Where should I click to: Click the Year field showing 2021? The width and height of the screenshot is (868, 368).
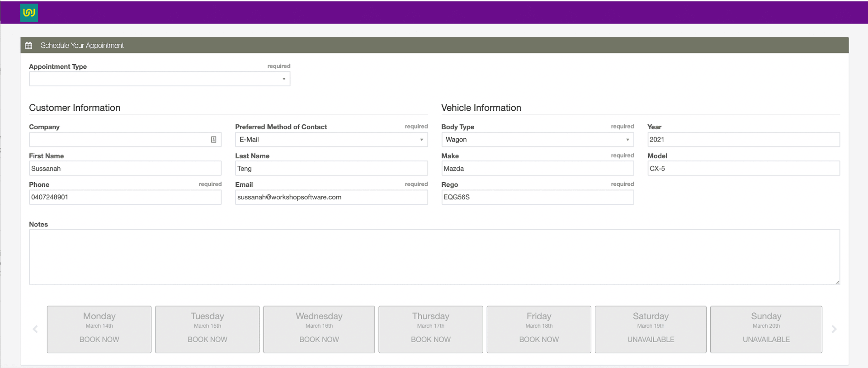(744, 140)
